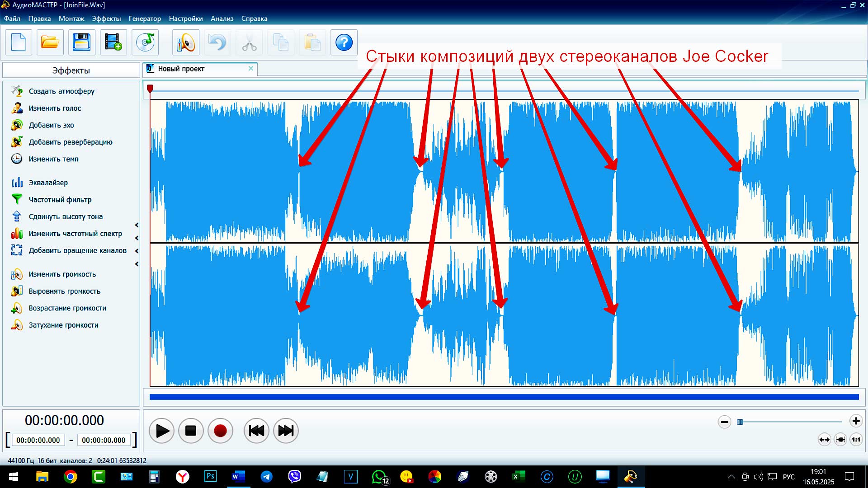Click the upper channel waveform

(504, 171)
